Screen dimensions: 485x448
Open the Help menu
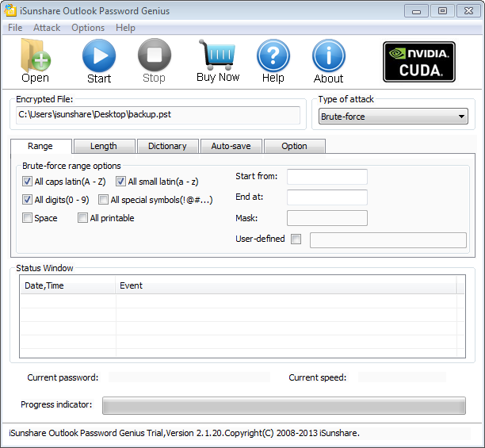pos(125,28)
